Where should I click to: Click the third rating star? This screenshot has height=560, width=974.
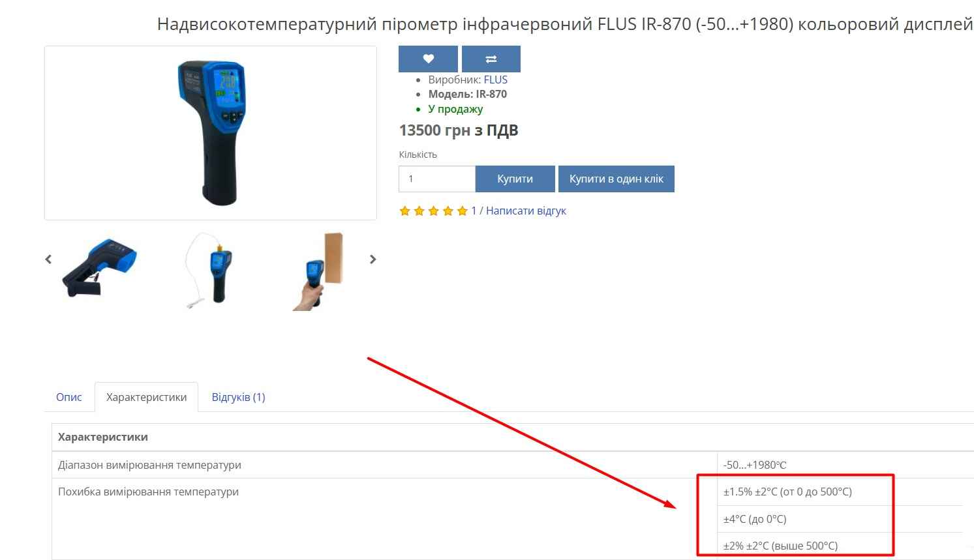point(433,211)
